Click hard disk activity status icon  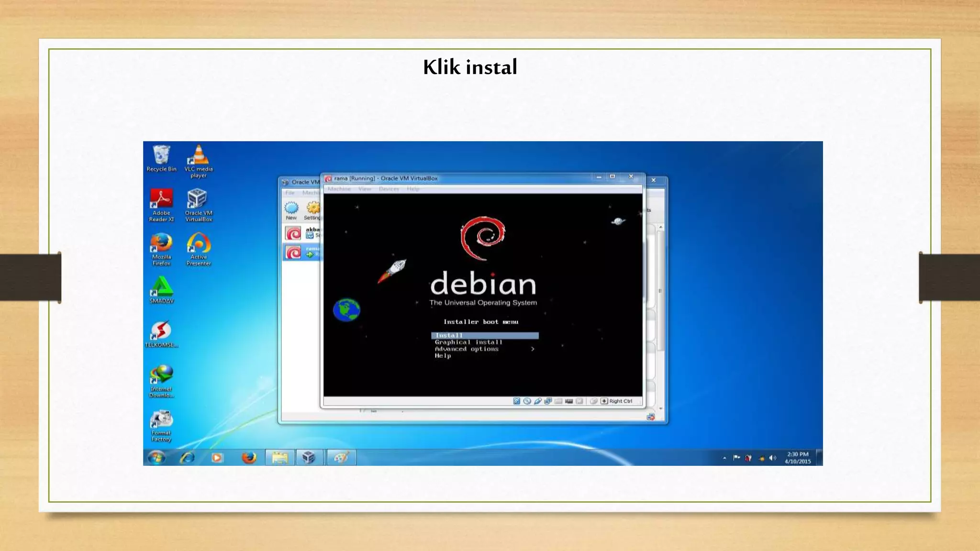click(x=517, y=401)
